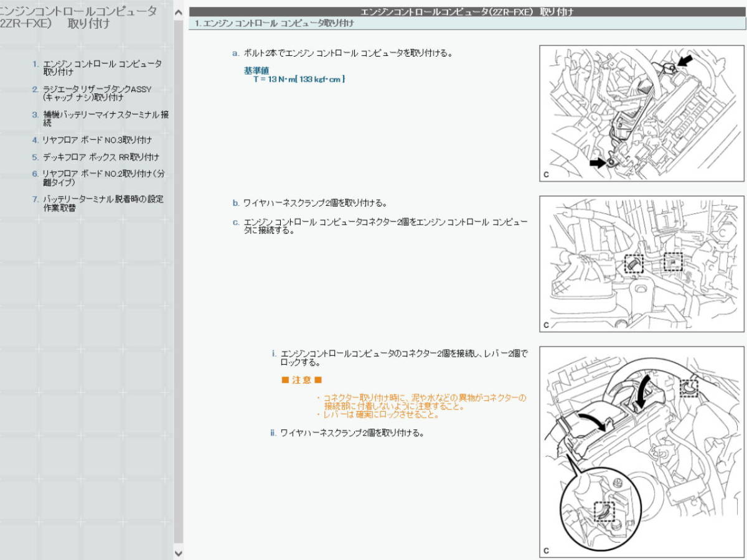The height and width of the screenshot is (560, 747).
Task: Click the sidebar title エンジンコントロールコンピュータ取り付け
Action: [78, 16]
